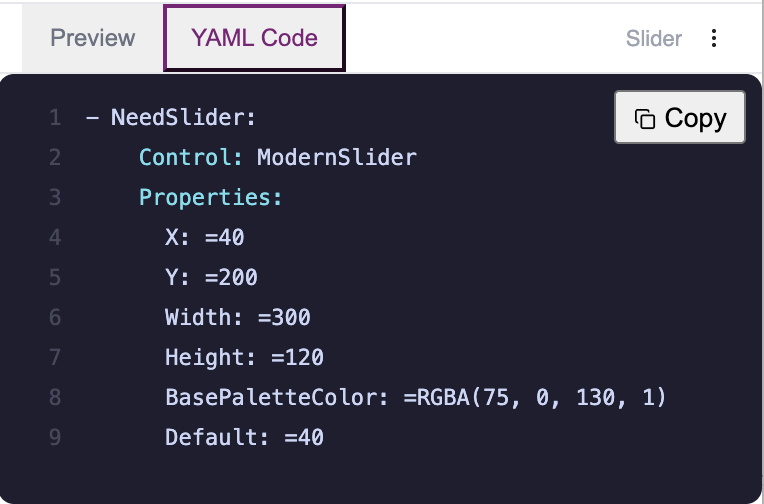The height and width of the screenshot is (504, 764).
Task: Switch to the Preview tab
Action: pos(93,38)
